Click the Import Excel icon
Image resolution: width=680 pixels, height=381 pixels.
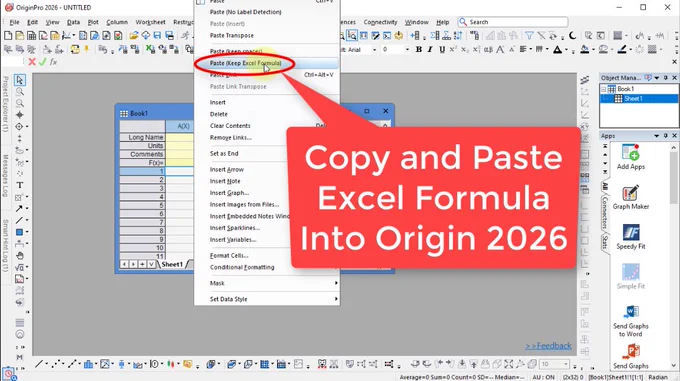pos(150,49)
